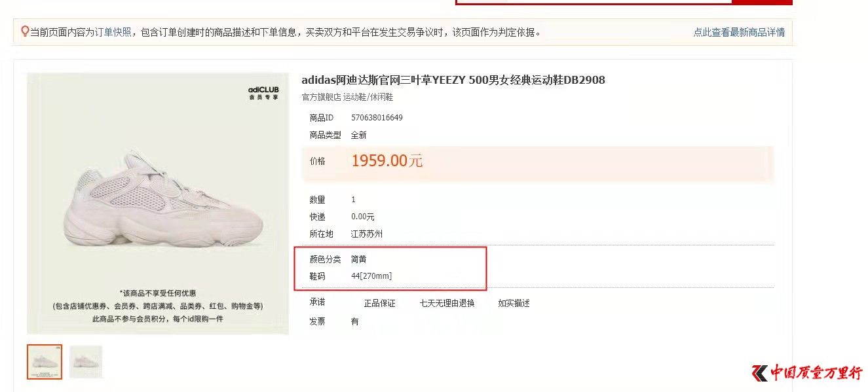Focus the red-bordered search field at top
Screen dimensions: 868x392
point(594,2)
